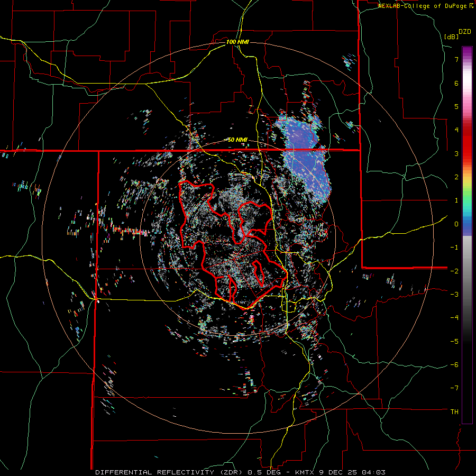Click scale value -5 on the legend
The height and width of the screenshot is (476, 476).
pos(454,341)
